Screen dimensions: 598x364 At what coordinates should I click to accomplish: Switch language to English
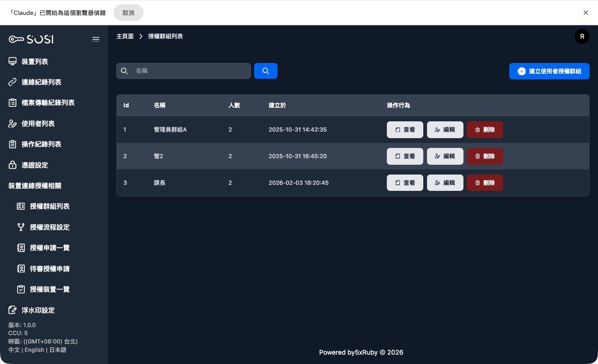pyautogui.click(x=34, y=350)
